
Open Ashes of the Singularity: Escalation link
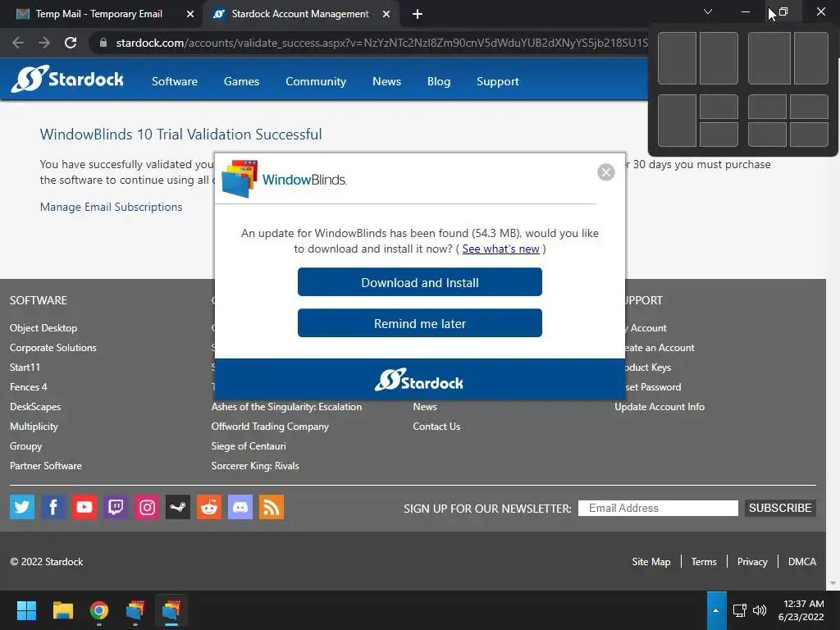coord(286,407)
